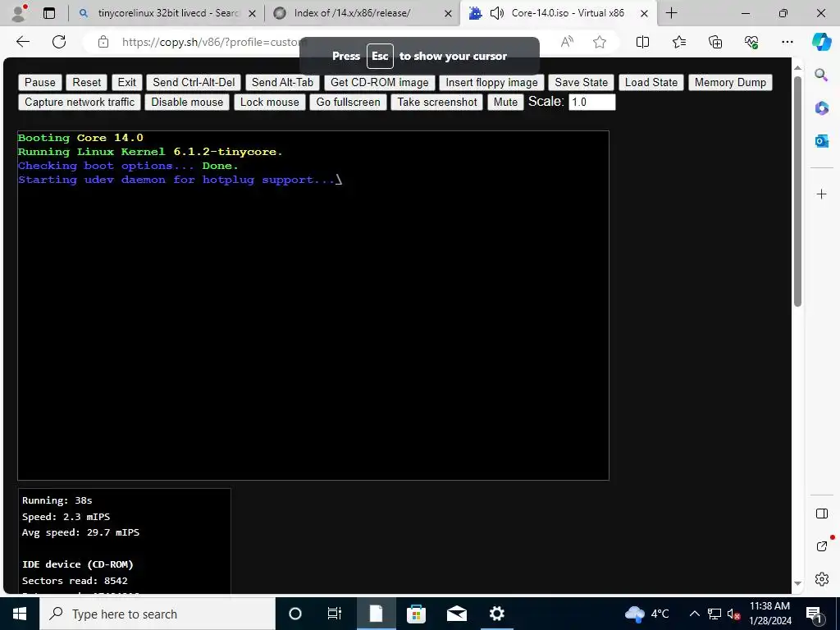Click Send Ctrl-Alt-Del button
Image resolution: width=840 pixels, height=630 pixels.
pos(194,83)
